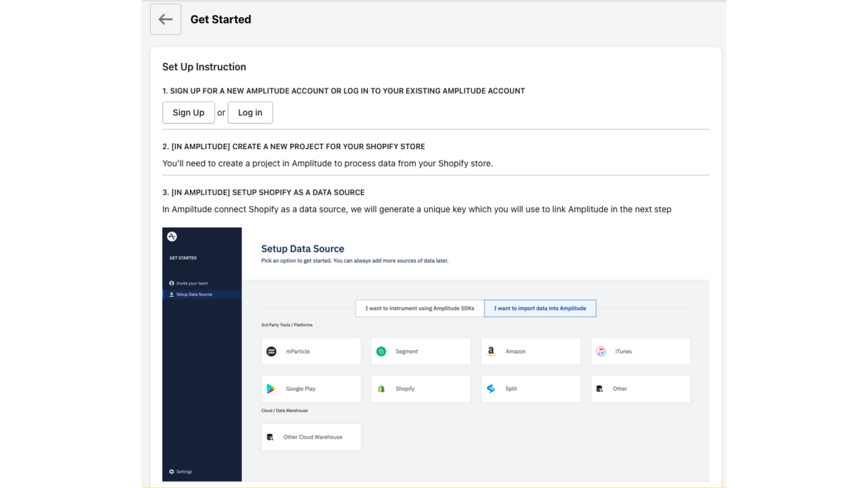Click the Segment logo icon
This screenshot has height=488, width=868.
(381, 352)
